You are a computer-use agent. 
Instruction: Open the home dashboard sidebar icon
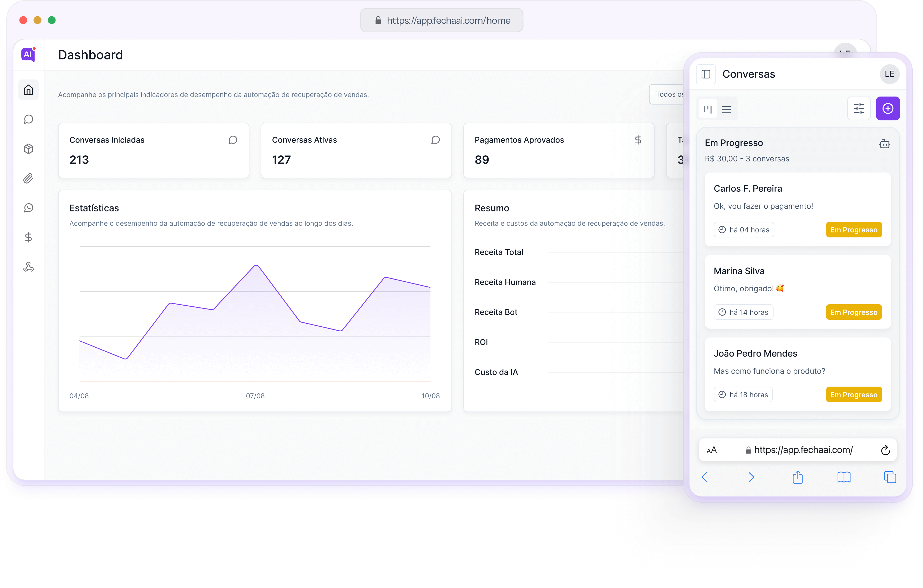(28, 90)
